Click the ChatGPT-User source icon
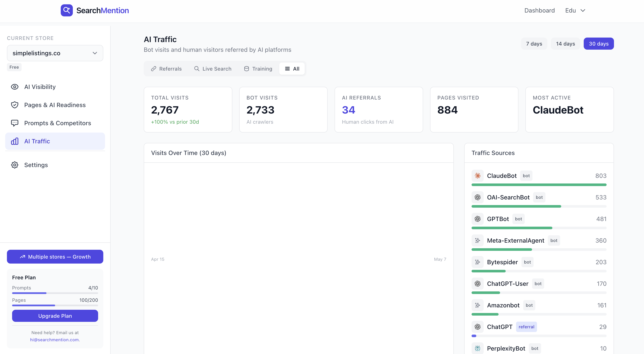This screenshot has height=354, width=644. [478, 284]
